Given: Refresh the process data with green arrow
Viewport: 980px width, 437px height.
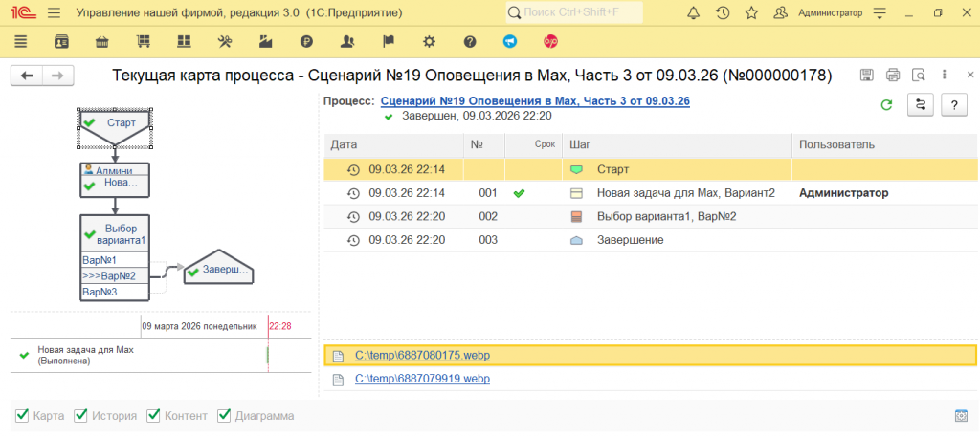Looking at the screenshot, I should pos(886,105).
